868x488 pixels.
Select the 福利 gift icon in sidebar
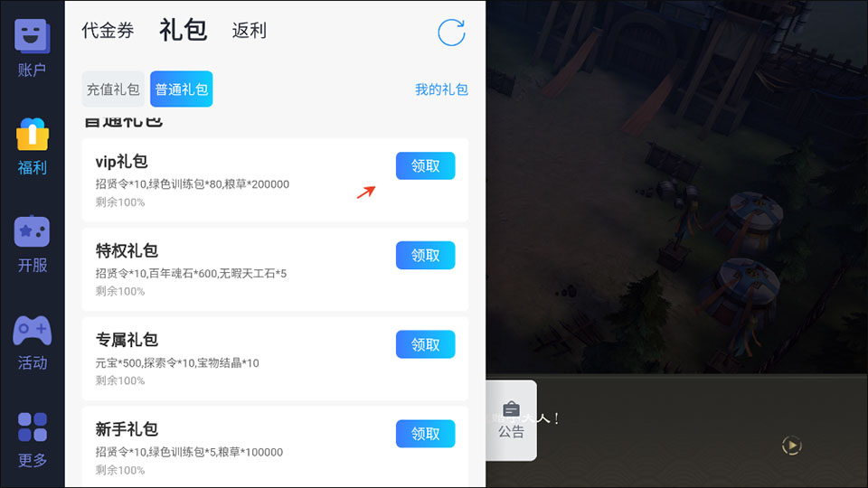(33, 134)
